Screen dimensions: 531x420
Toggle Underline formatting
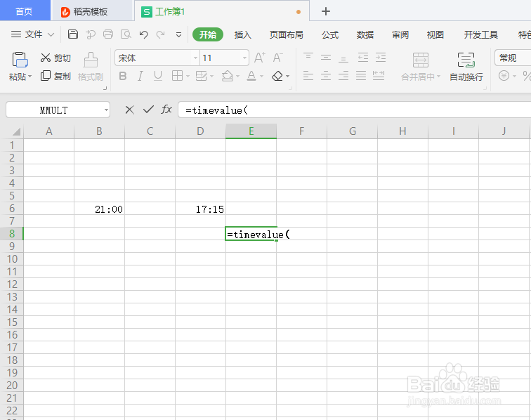158,76
